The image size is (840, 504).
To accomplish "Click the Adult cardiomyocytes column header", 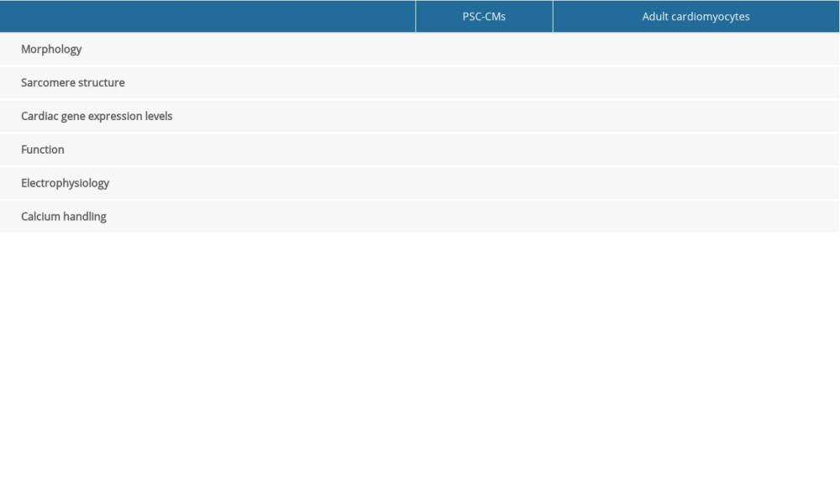I will (x=696, y=17).
